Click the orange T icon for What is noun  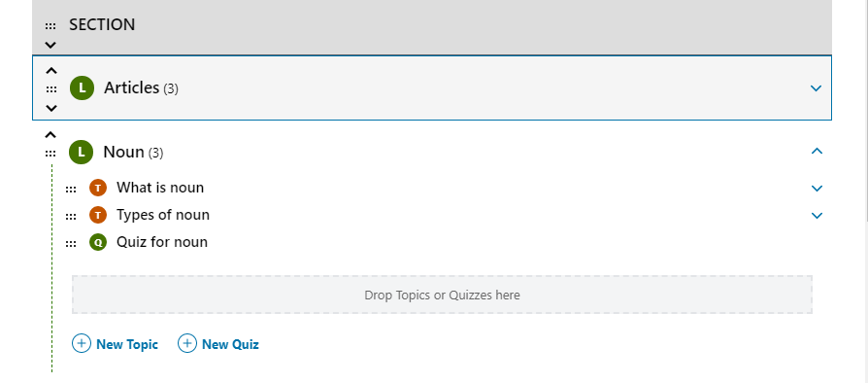click(98, 188)
